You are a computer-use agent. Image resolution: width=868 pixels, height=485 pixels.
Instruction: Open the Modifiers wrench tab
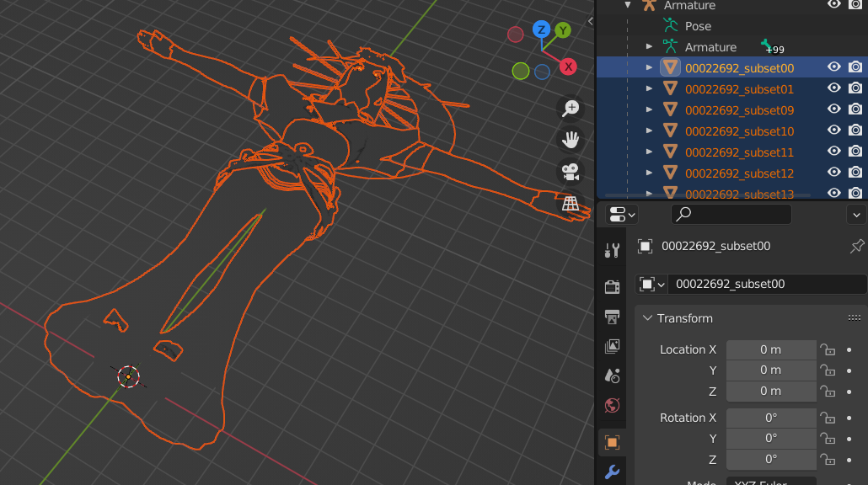coord(613,472)
